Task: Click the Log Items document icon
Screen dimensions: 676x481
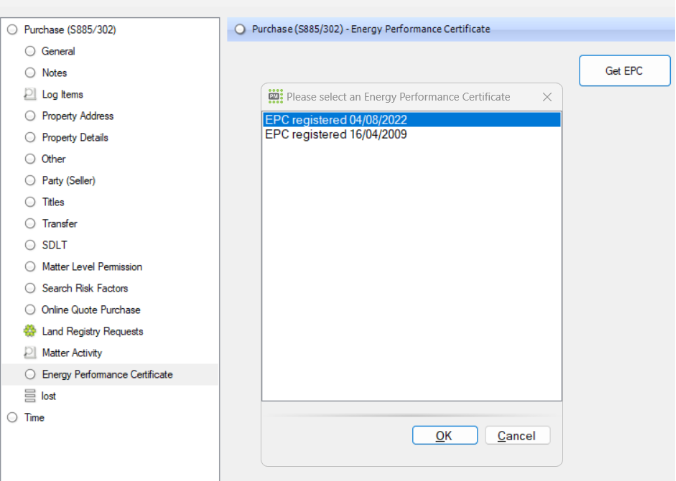Action: click(x=30, y=94)
